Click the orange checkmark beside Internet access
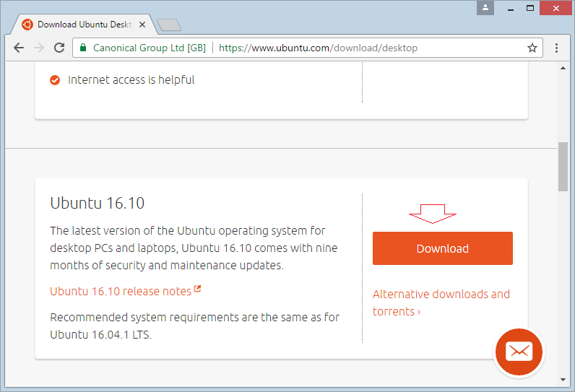This screenshot has width=575, height=392. pos(55,80)
